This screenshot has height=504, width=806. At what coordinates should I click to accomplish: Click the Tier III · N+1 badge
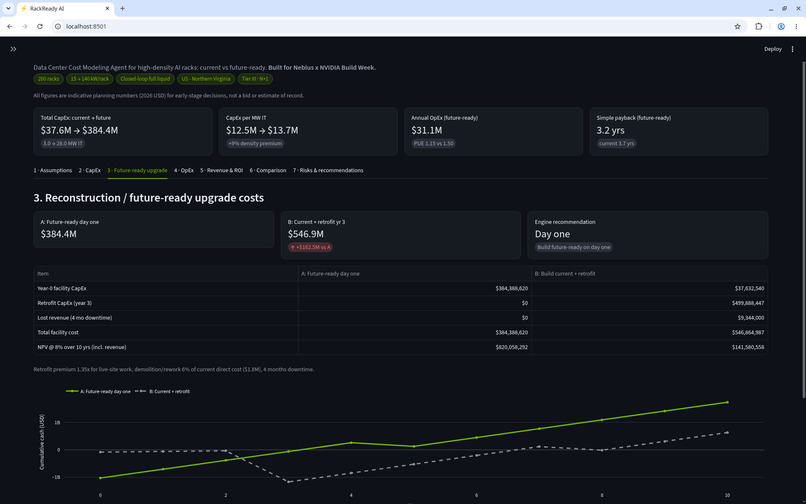pyautogui.click(x=255, y=79)
